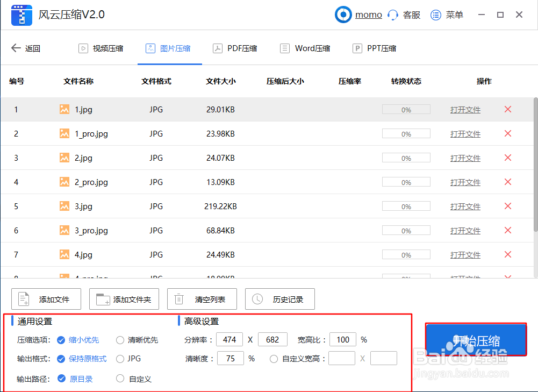This screenshot has height=392, width=538.
Task: Contact 客服 via the headset icon
Action: (x=394, y=15)
